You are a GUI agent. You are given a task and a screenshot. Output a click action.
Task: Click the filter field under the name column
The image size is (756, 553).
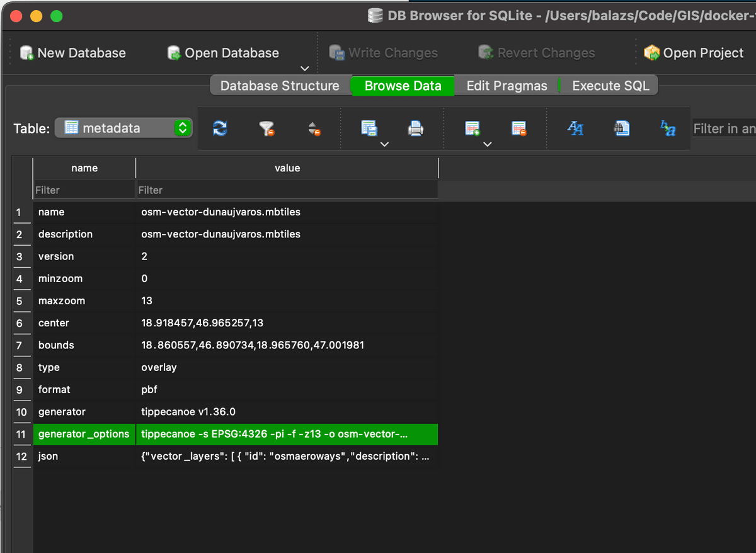point(84,190)
